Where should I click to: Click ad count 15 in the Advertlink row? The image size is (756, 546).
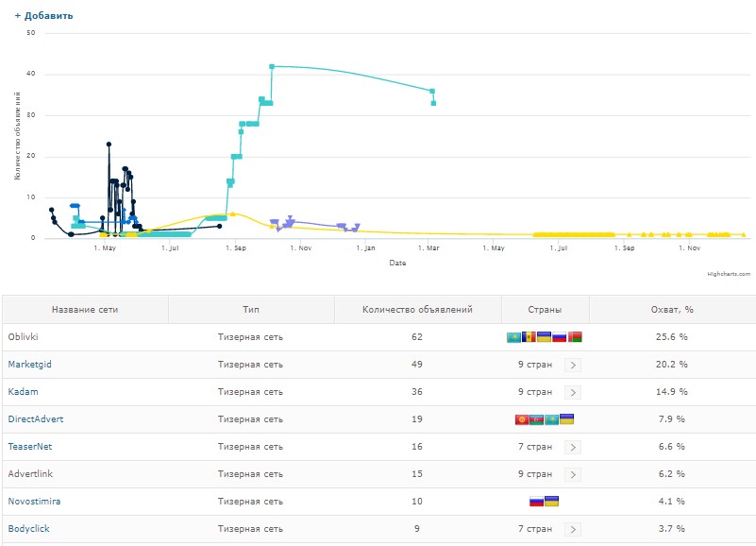tap(417, 473)
